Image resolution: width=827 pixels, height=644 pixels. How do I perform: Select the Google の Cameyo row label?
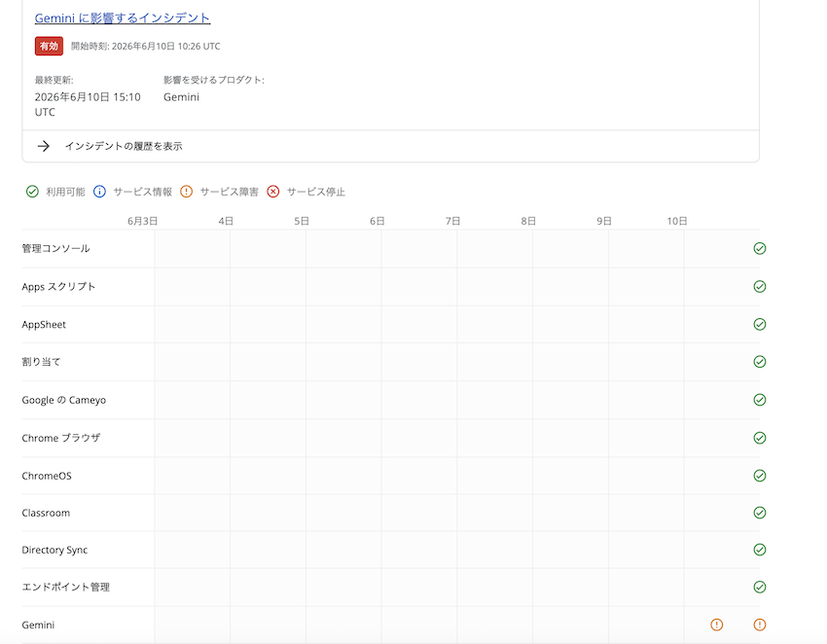click(x=64, y=400)
